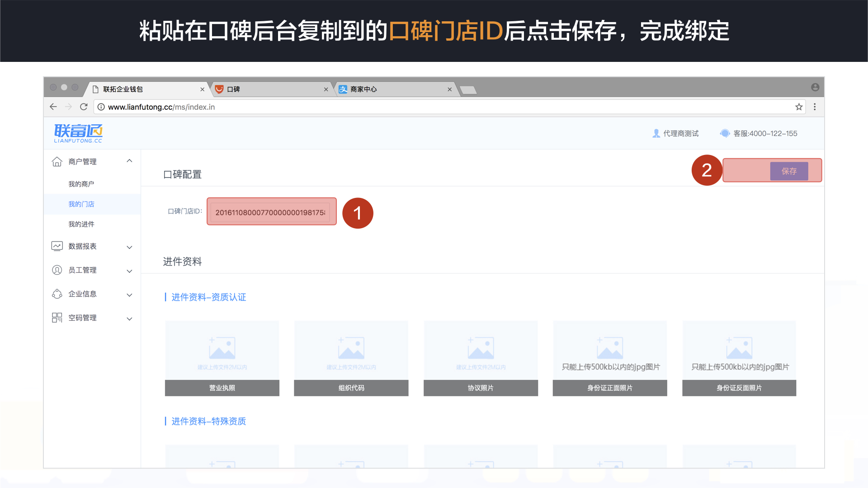Upload image in 协议照片 box

point(481,350)
